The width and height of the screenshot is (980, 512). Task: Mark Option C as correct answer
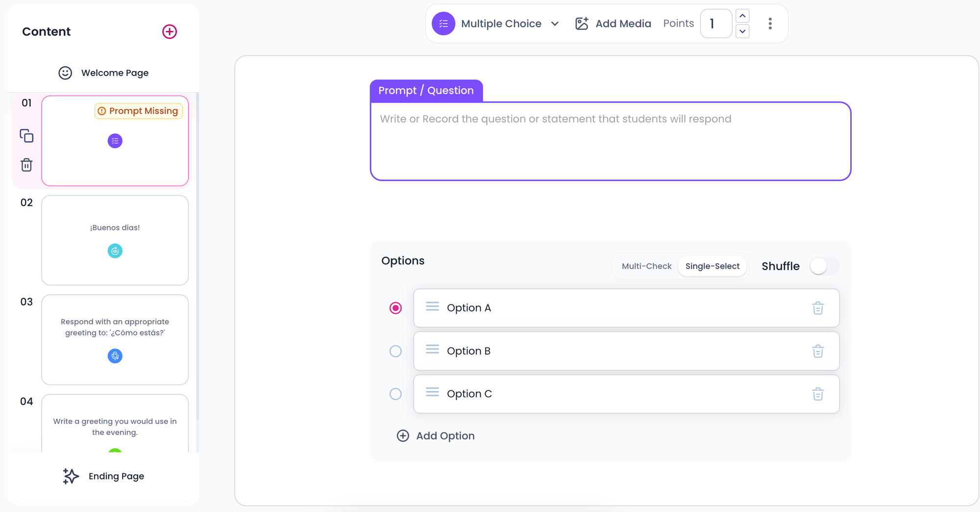tap(395, 394)
